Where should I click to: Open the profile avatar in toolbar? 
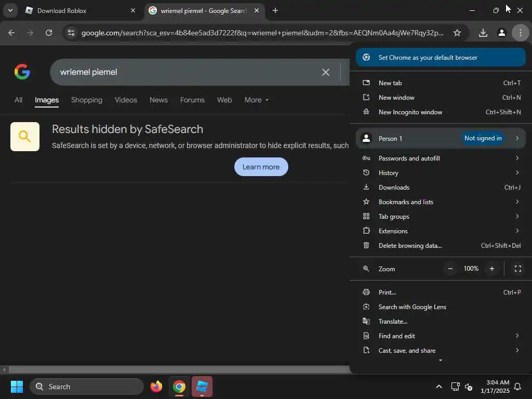502,33
